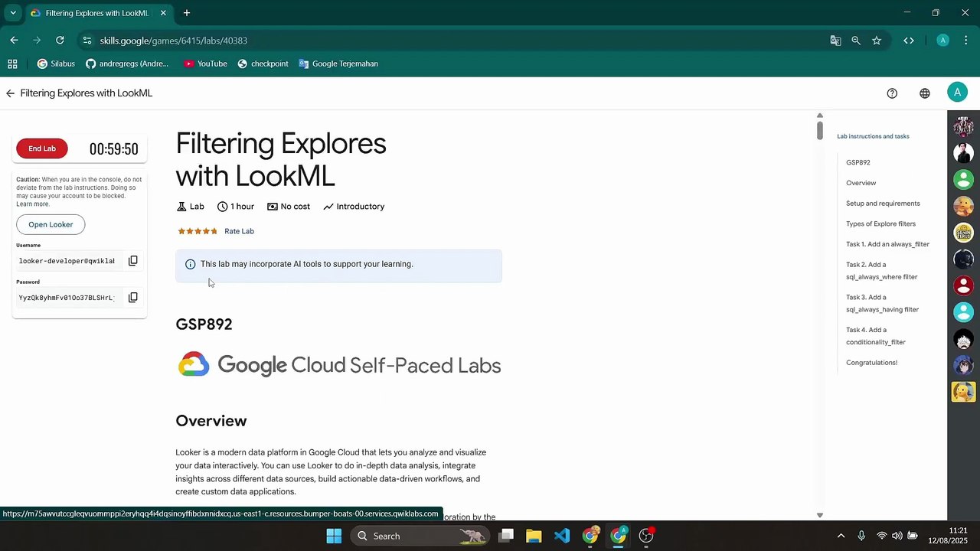Open Silabus bookmark
This screenshot has width=980, height=551.
(x=56, y=64)
